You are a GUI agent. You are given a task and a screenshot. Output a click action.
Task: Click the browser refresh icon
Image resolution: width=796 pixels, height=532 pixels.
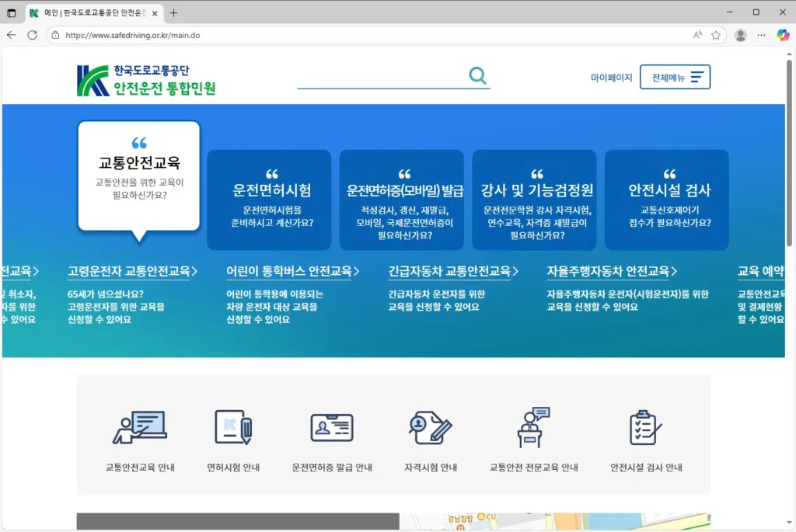coord(32,35)
